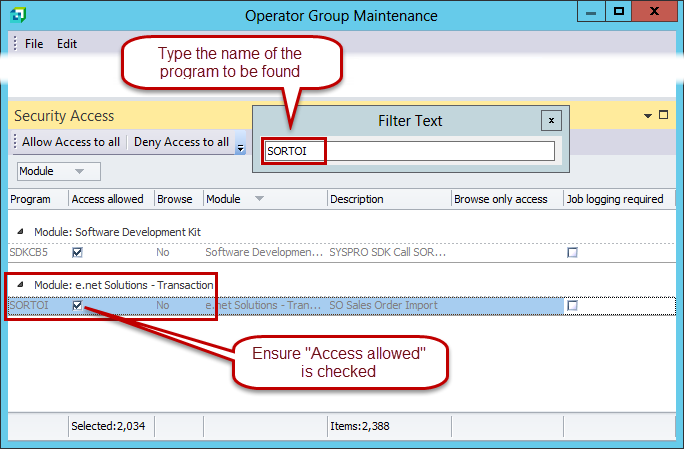Open the Module grouping dropdown
The image size is (684, 449).
click(x=51, y=171)
